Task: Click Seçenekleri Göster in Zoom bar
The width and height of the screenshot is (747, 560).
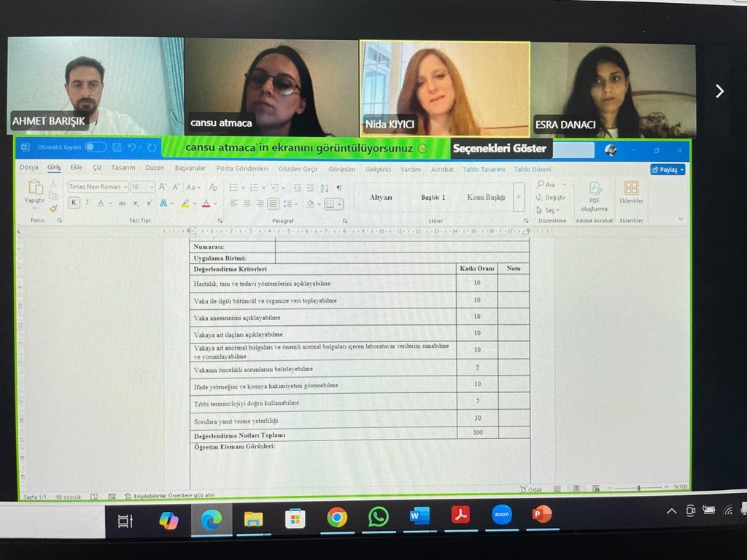Action: pos(500,149)
